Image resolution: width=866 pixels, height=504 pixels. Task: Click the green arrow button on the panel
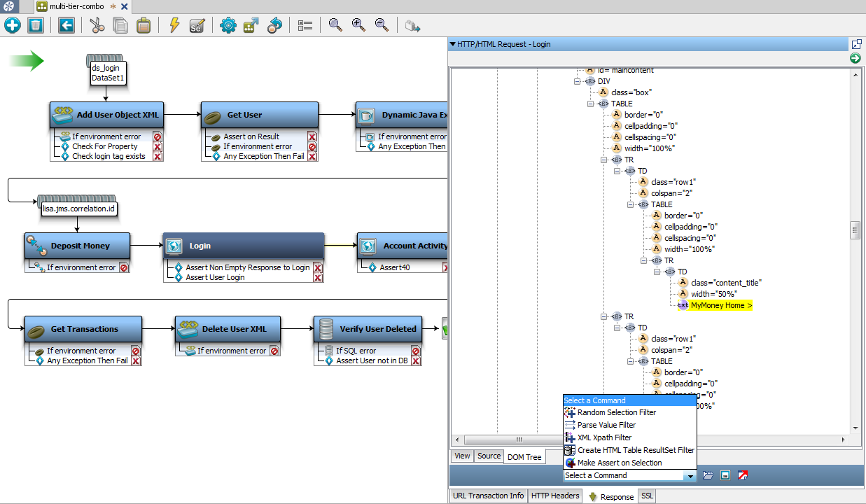[855, 58]
